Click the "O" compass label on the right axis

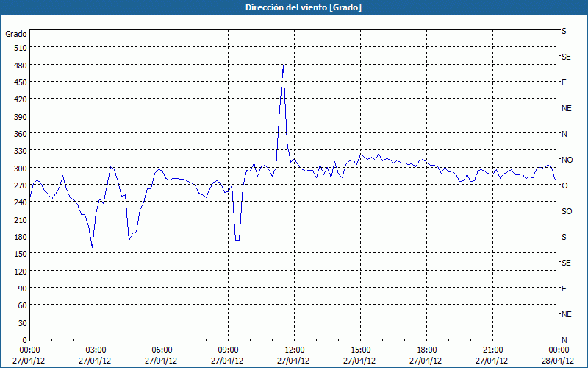coord(564,185)
